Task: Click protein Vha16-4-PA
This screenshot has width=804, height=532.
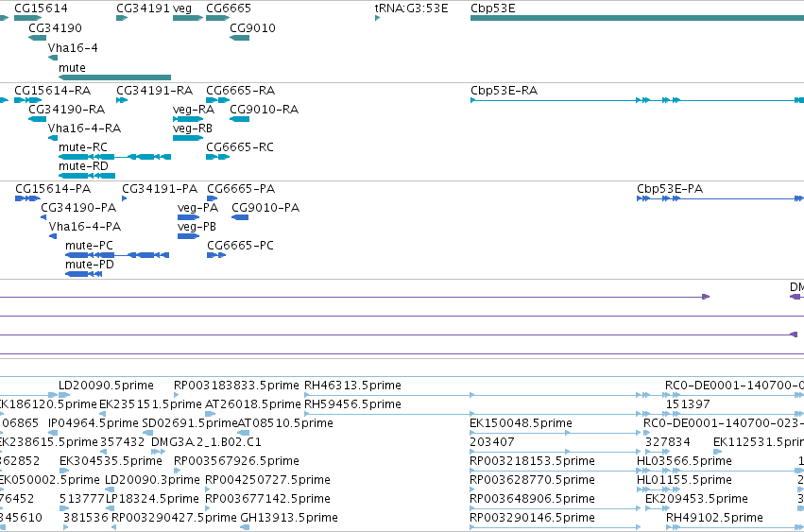Action: 85,227
